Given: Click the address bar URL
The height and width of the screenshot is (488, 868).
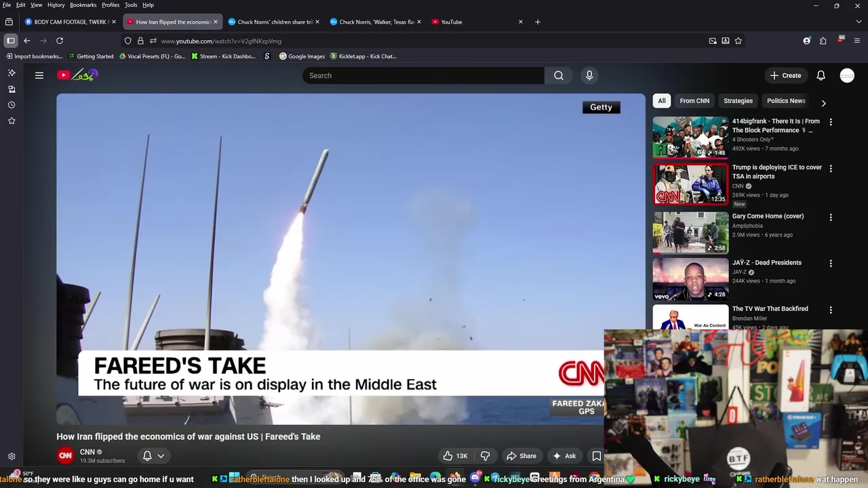Looking at the screenshot, I should click(221, 41).
